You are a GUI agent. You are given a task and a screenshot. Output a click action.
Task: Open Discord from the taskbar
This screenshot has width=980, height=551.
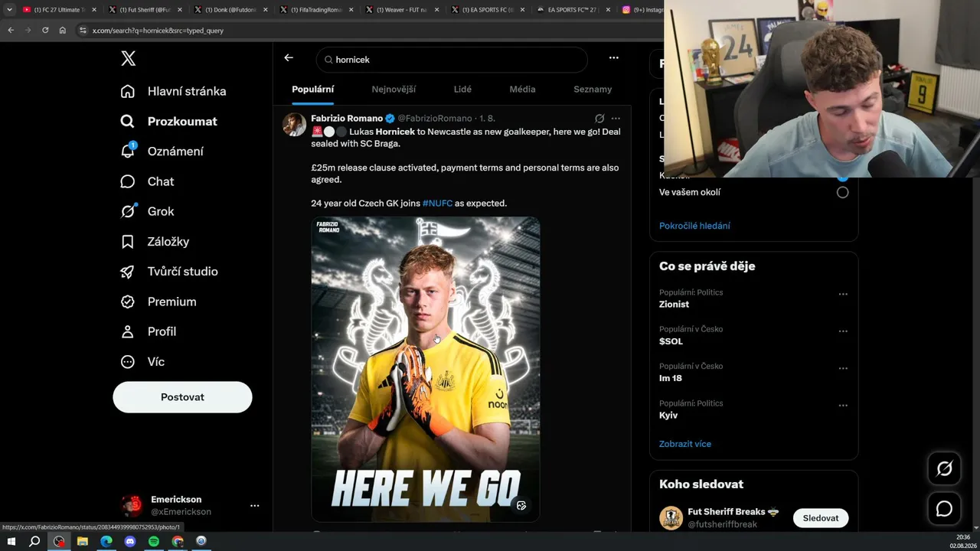coord(130,541)
